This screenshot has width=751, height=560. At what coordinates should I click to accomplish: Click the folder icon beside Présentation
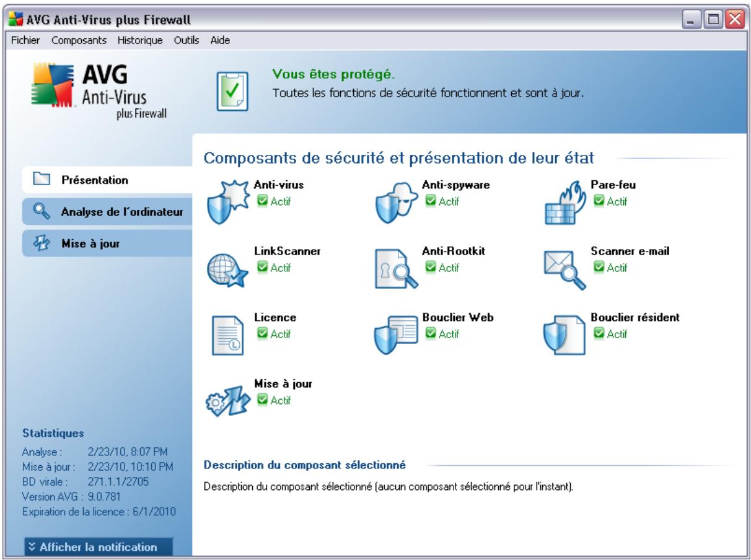pos(40,181)
